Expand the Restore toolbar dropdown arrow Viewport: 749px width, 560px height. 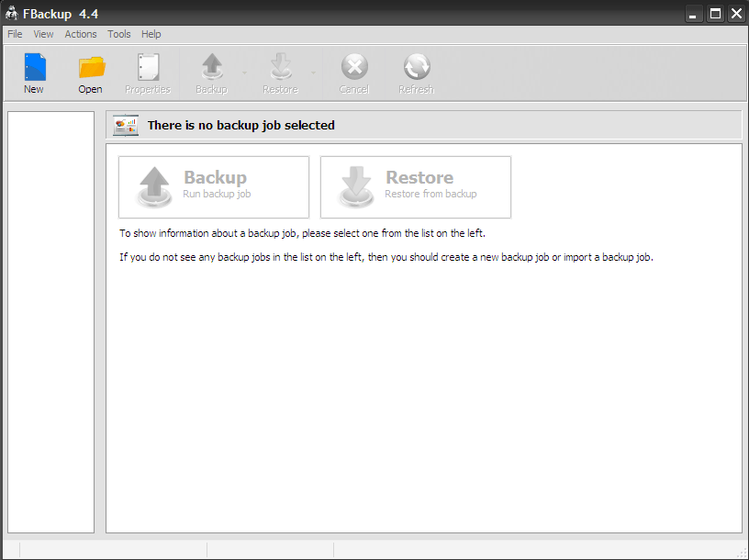313,73
